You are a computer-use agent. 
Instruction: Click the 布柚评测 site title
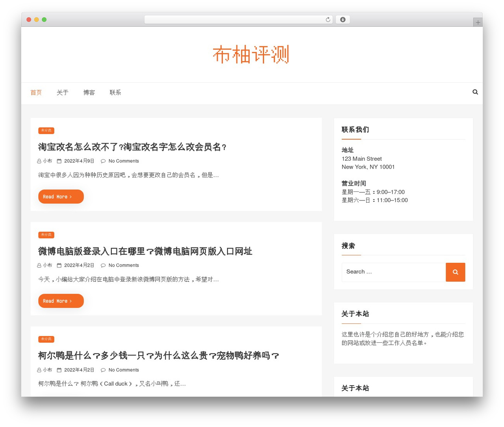click(x=251, y=54)
